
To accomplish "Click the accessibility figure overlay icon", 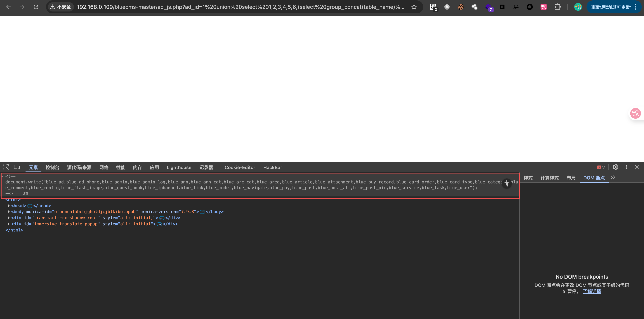I will (507, 183).
